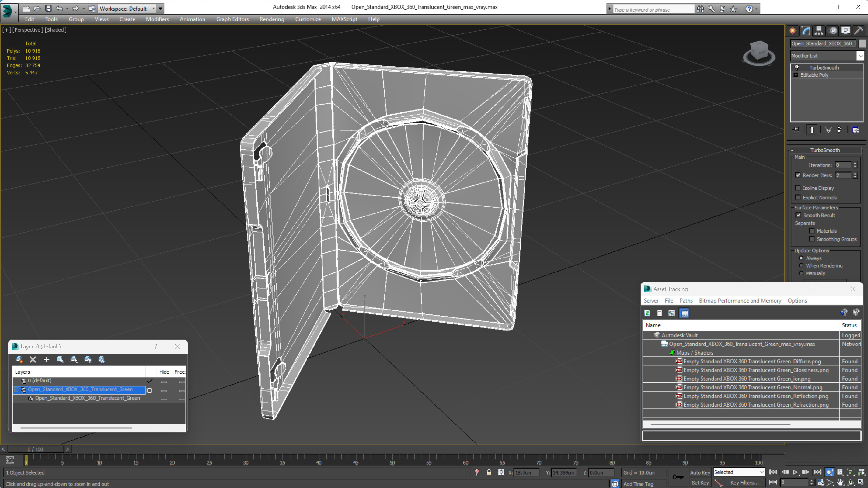Open the Display command panel tab
Screen dimensions: 868x488
click(x=845, y=31)
